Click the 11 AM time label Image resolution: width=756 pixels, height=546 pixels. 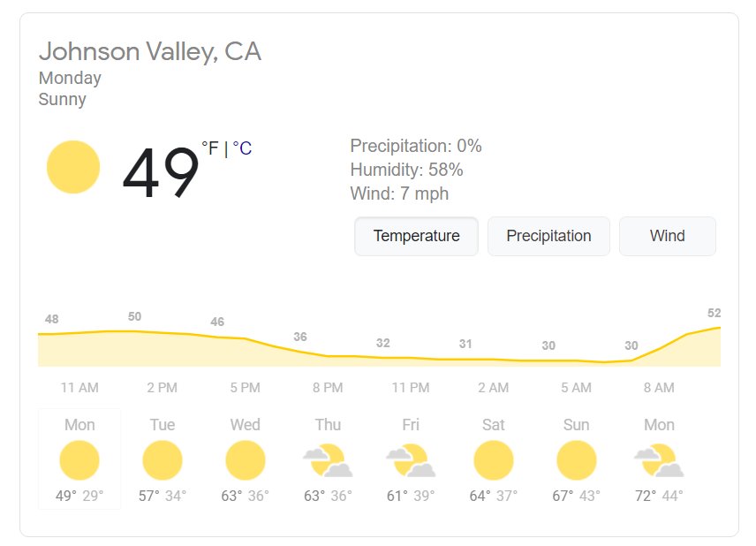click(x=79, y=388)
